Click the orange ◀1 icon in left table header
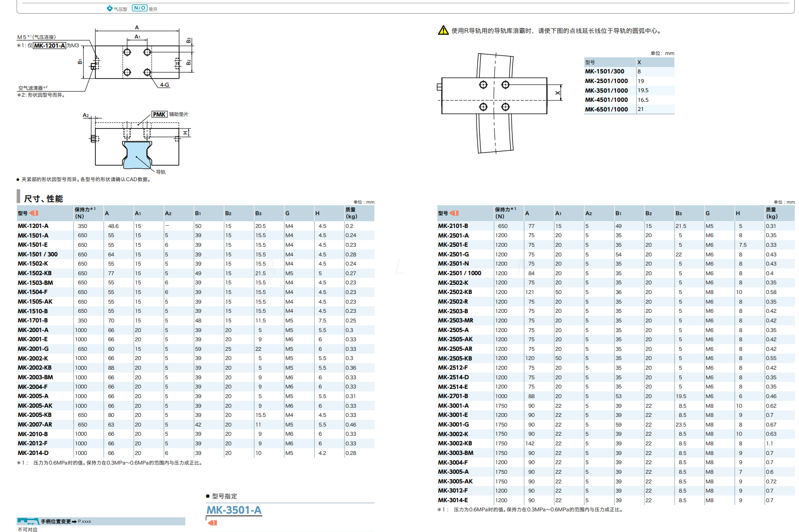Screen dimensions: 799x532 pos(34,213)
